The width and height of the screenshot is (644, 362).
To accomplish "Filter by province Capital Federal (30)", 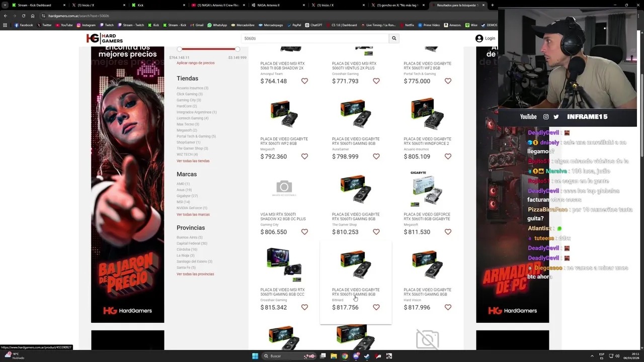I will click(x=192, y=243).
